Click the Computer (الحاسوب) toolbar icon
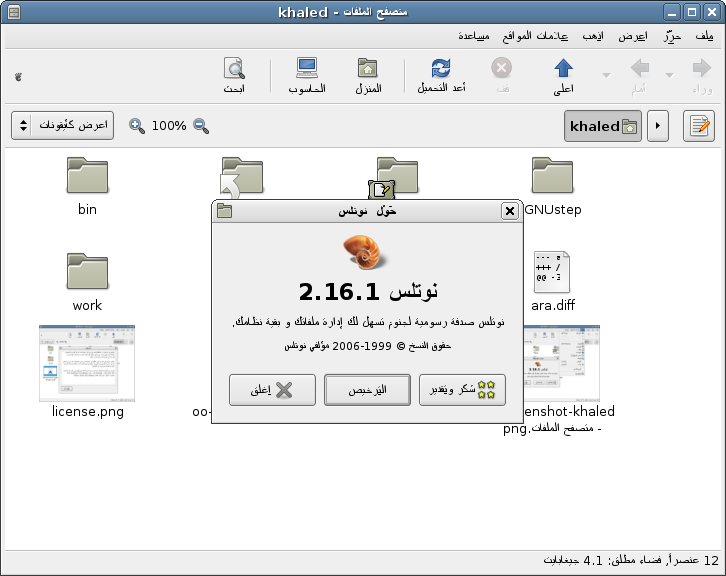726x576 pixels. (x=307, y=69)
